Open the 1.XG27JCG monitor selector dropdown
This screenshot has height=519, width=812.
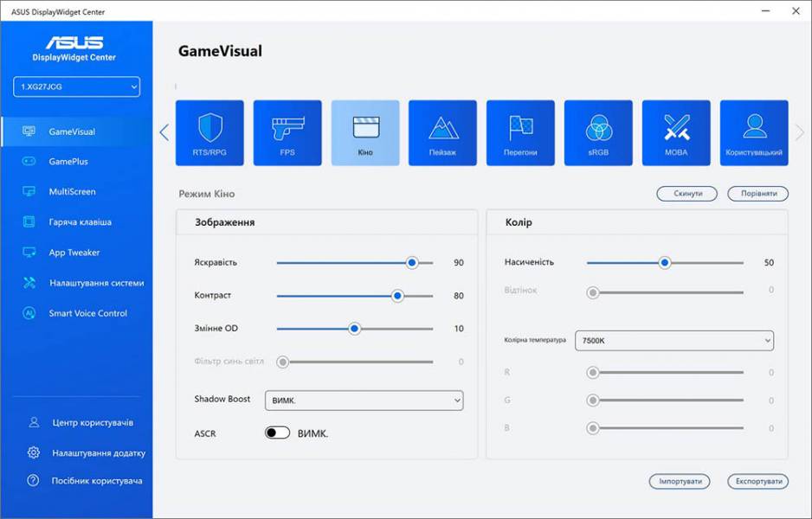click(77, 86)
